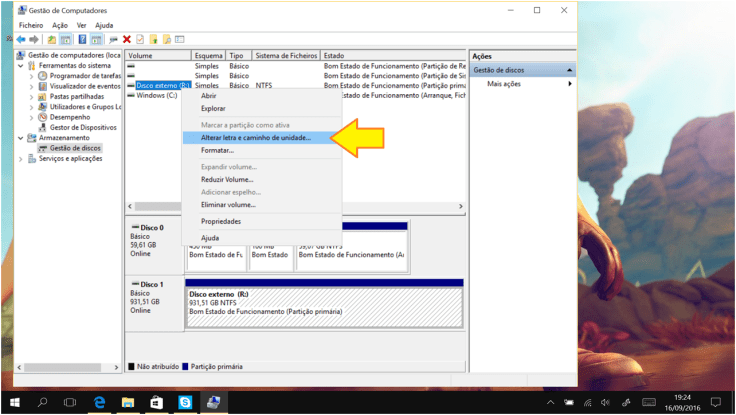The width and height of the screenshot is (736, 415).
Task: Collapse the Armazenamento tree node
Action: pos(21,138)
